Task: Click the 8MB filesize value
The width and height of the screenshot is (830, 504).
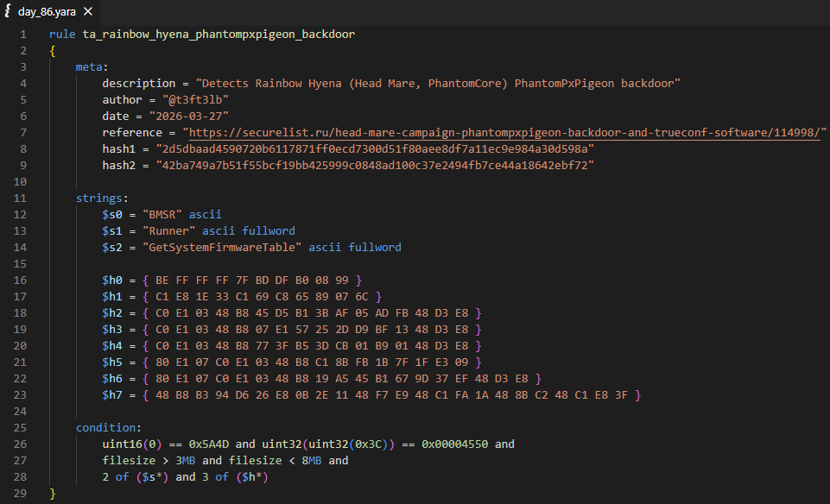Action: tap(312, 461)
